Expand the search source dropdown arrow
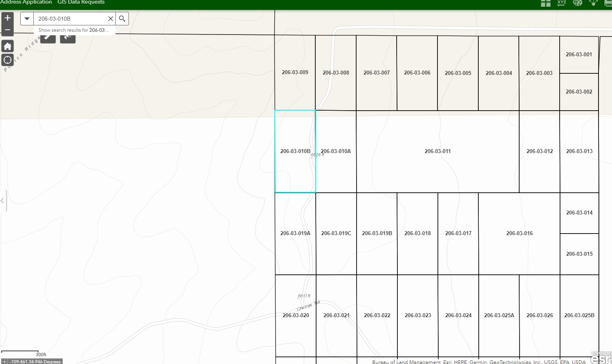612x364 pixels. tap(27, 19)
